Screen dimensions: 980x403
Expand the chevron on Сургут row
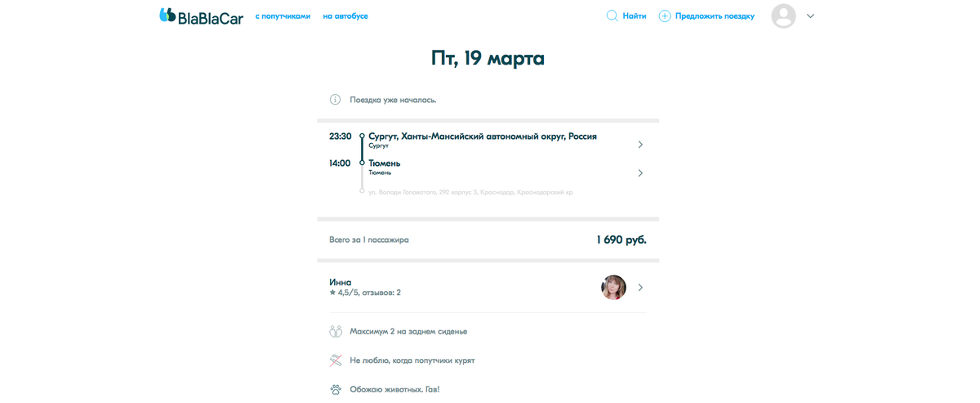(640, 145)
